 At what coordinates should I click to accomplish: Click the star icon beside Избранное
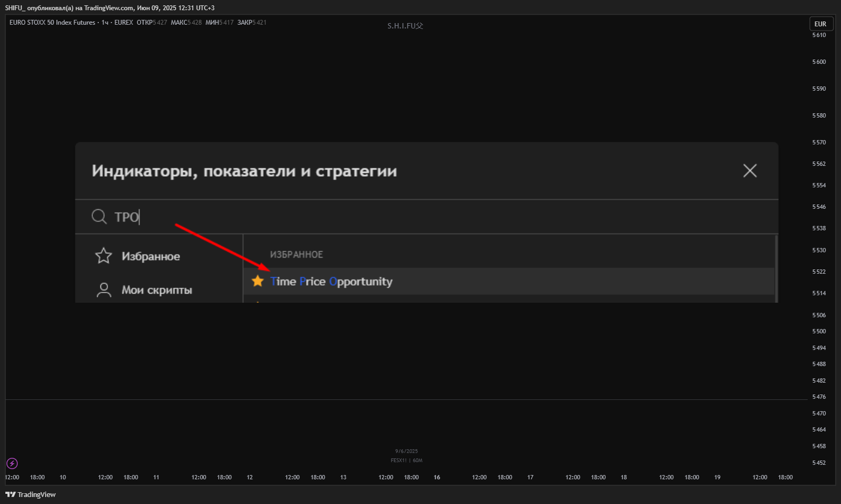103,255
